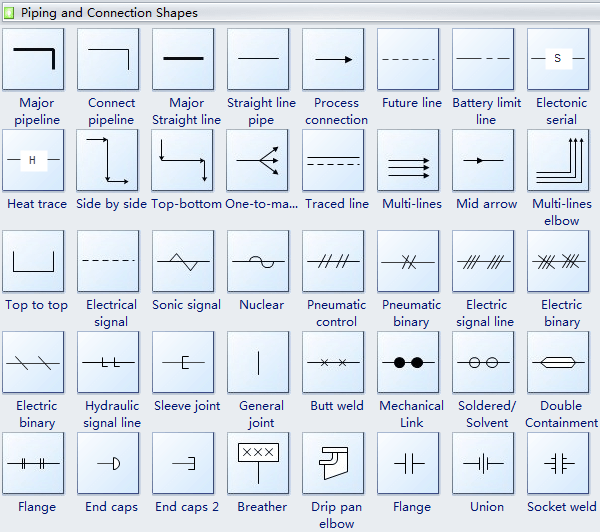Pick the Socket weld shape
Image resolution: width=600 pixels, height=532 pixels.
558,463
